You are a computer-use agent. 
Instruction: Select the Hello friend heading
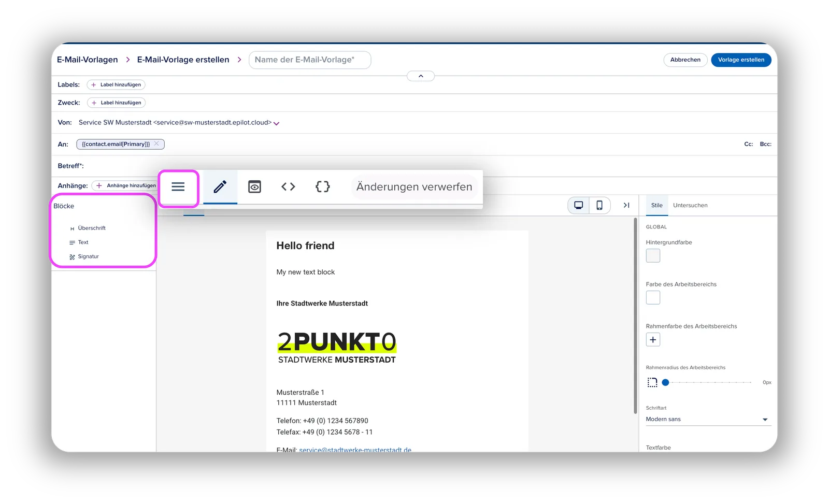click(x=305, y=246)
